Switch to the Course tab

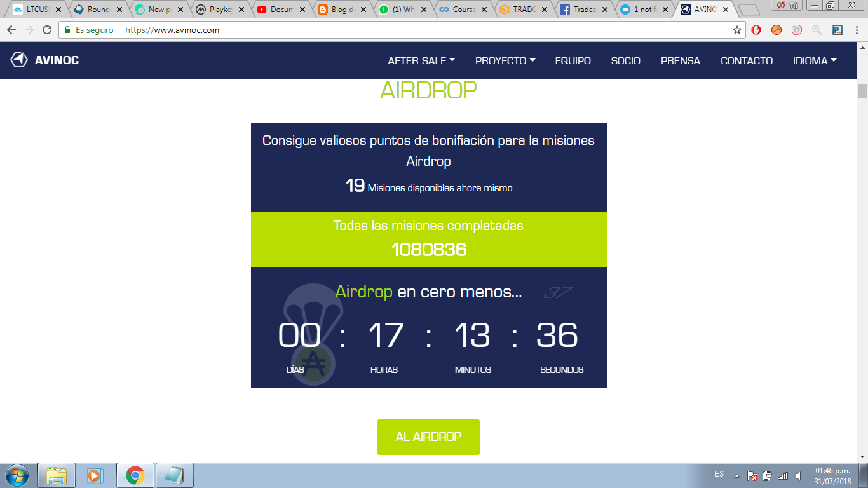(x=461, y=10)
